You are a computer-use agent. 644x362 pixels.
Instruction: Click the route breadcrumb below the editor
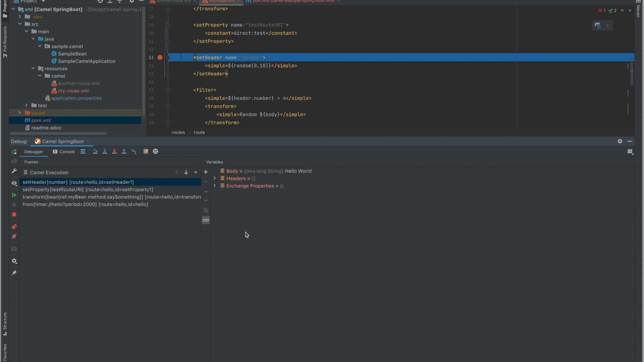coord(199,132)
